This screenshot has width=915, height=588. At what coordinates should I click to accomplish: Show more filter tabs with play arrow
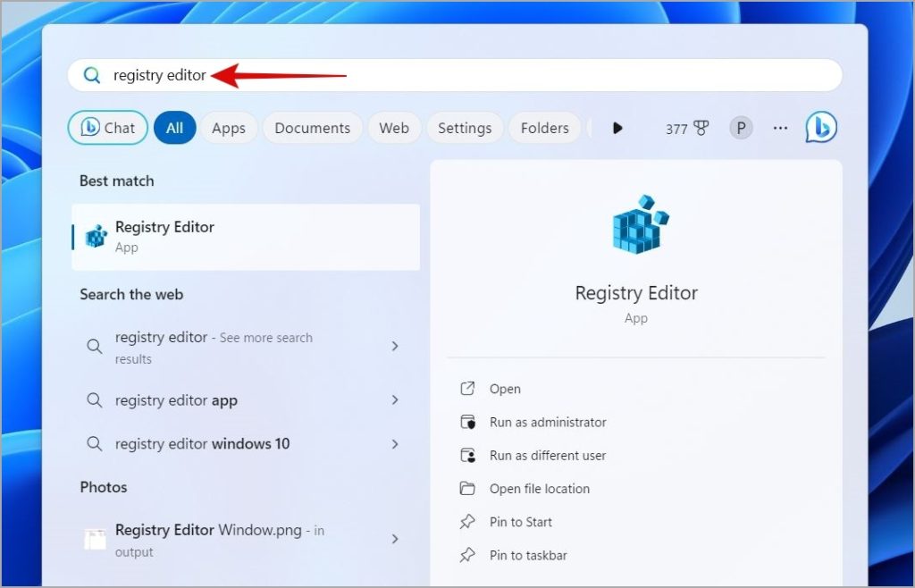pos(617,128)
